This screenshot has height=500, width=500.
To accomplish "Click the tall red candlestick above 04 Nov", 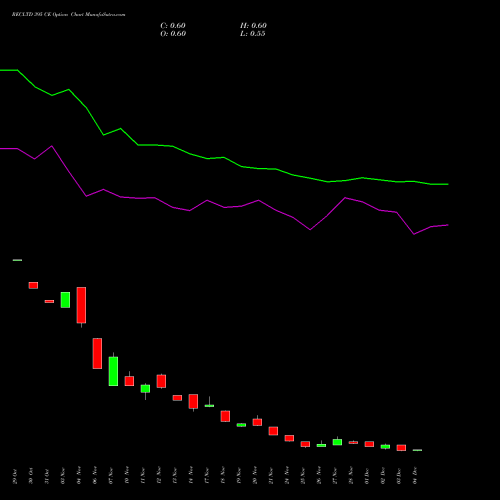I will [x=81, y=305].
